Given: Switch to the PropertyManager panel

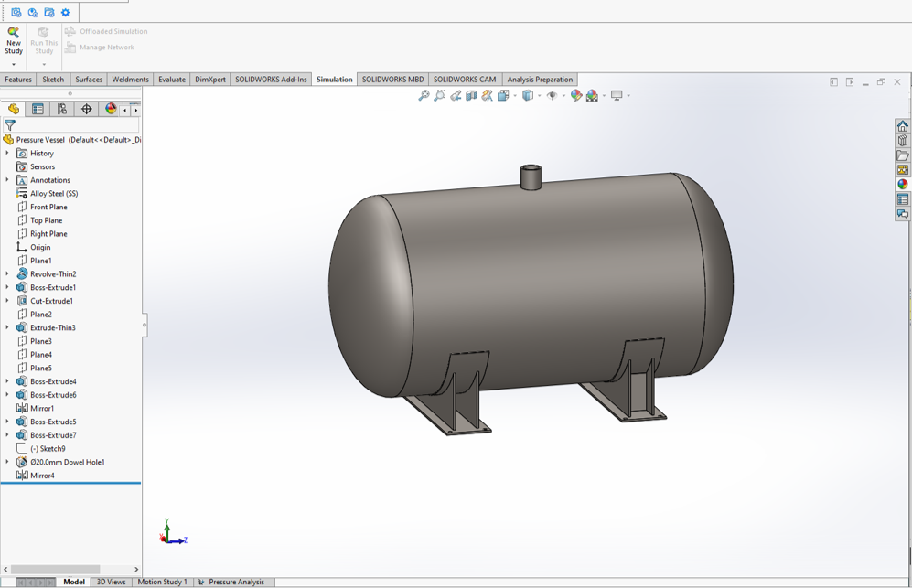Looking at the screenshot, I should (37, 110).
